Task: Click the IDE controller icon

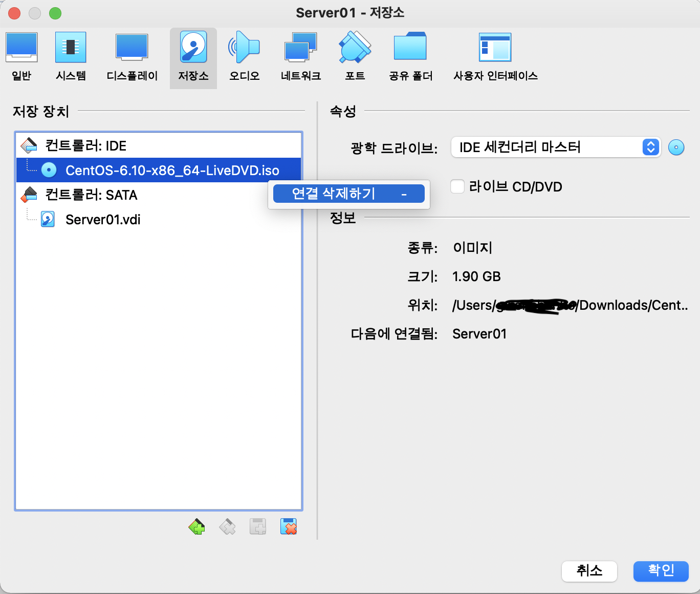Action: click(x=29, y=145)
